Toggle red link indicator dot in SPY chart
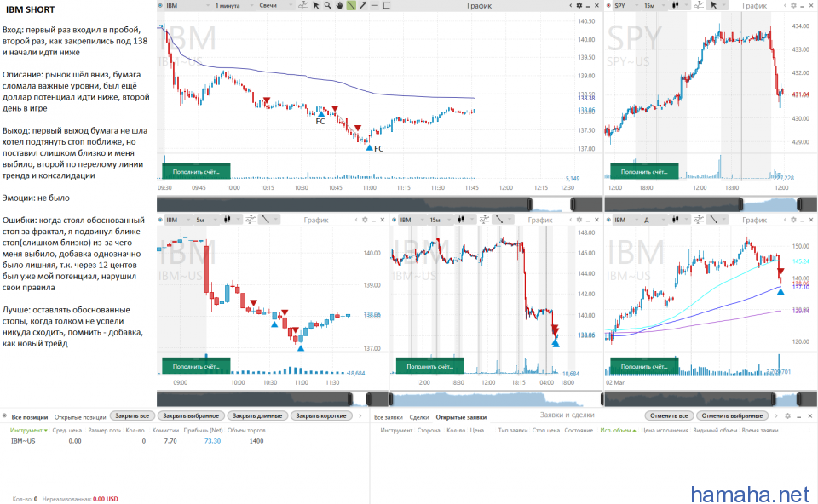This screenshot has width=818, height=504. click(x=608, y=5)
